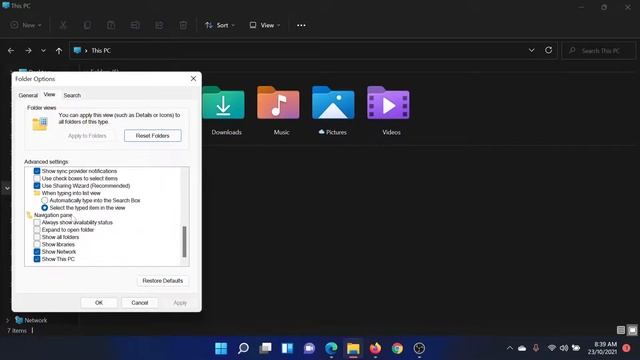Select Automatically type into the Search Box
Image resolution: width=640 pixels, height=360 pixels.
tap(44, 200)
